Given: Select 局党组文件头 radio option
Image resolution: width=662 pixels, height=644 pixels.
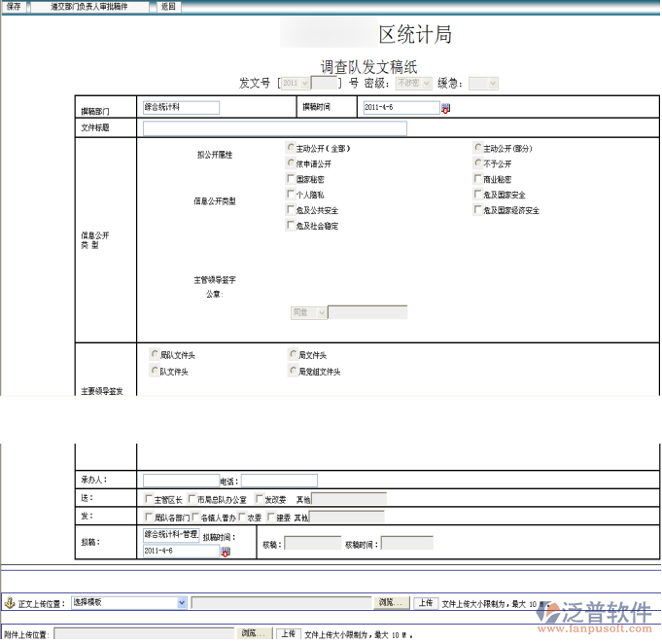Looking at the screenshot, I should pyautogui.click(x=293, y=371).
